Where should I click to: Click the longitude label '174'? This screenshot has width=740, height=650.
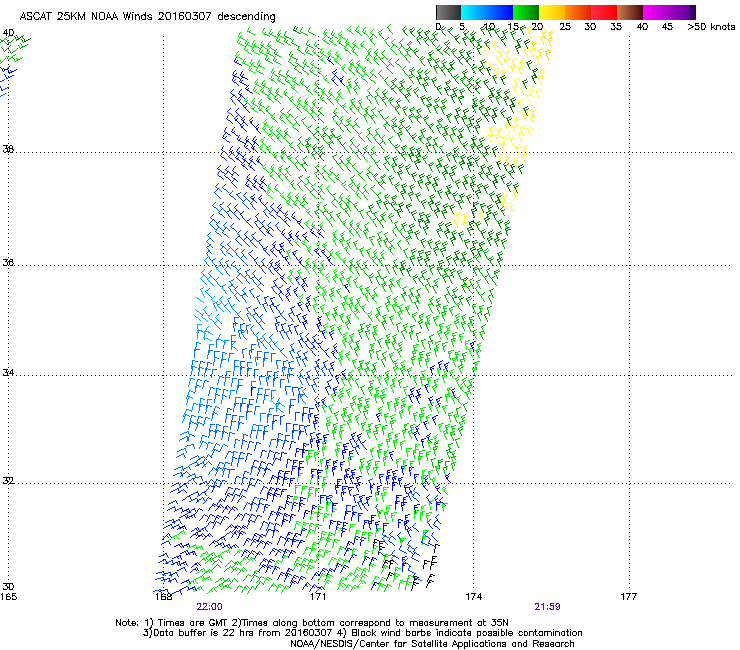[x=473, y=597]
